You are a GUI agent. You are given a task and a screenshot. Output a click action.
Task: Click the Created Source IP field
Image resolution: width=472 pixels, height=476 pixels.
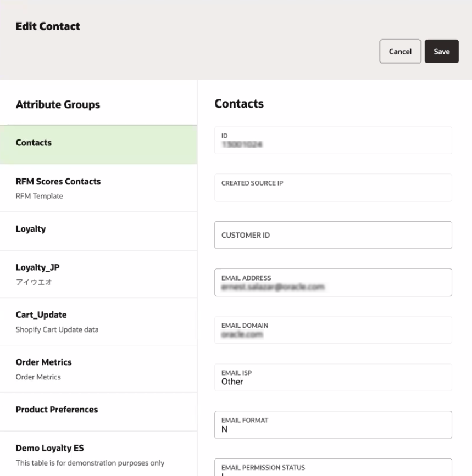tap(333, 188)
